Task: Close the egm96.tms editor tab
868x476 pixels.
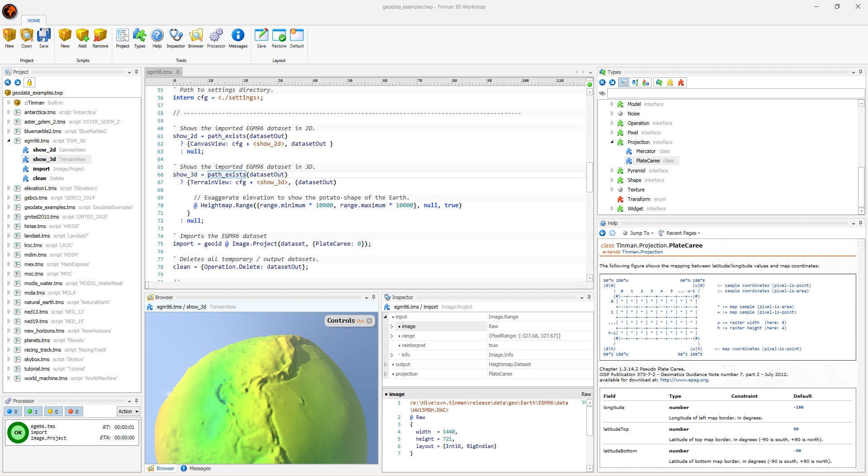Action: [x=178, y=72]
